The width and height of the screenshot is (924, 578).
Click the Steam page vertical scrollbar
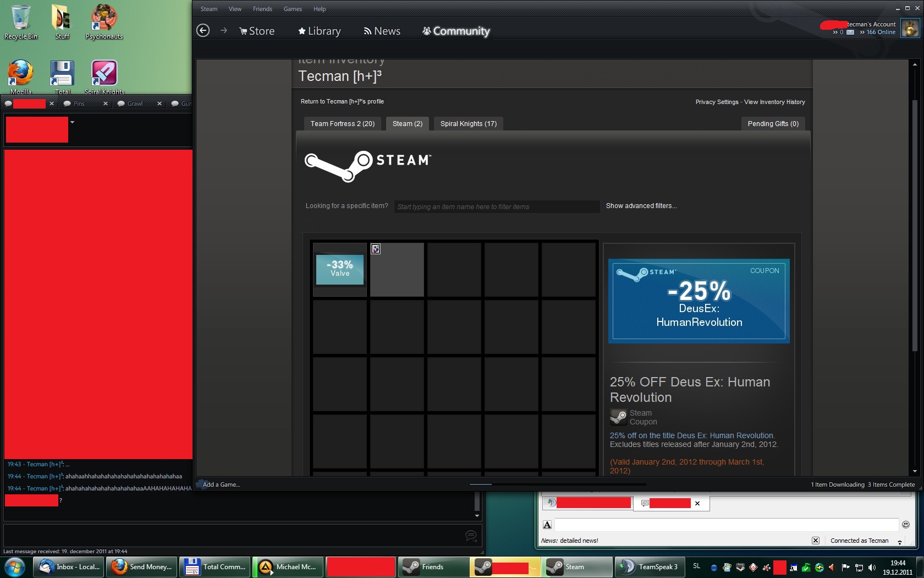(x=915, y=220)
